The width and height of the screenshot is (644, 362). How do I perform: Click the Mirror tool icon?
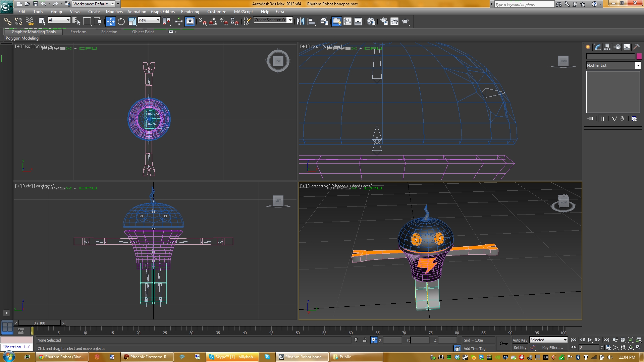coord(300,21)
